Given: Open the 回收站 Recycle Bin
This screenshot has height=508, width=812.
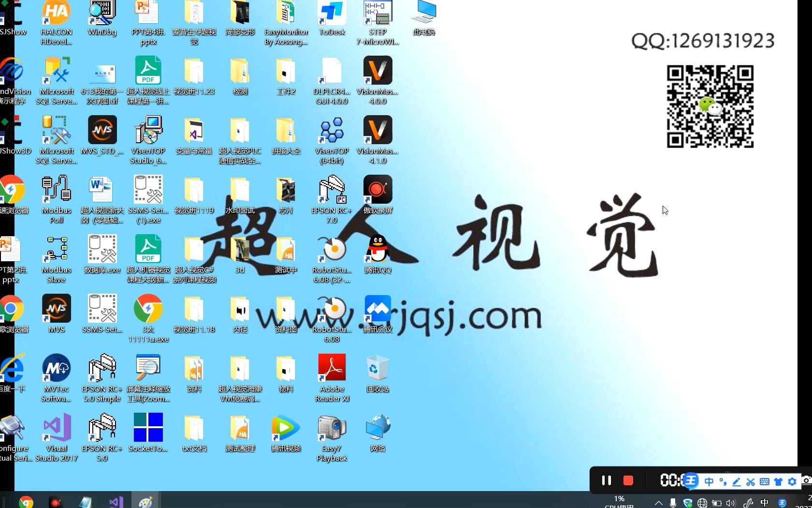Looking at the screenshot, I should coord(377,373).
